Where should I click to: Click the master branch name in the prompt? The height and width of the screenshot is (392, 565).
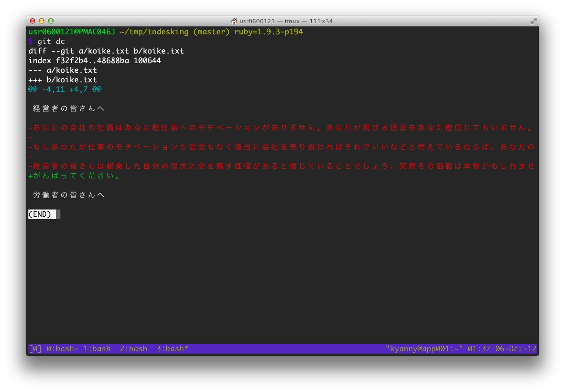pyautogui.click(x=212, y=32)
